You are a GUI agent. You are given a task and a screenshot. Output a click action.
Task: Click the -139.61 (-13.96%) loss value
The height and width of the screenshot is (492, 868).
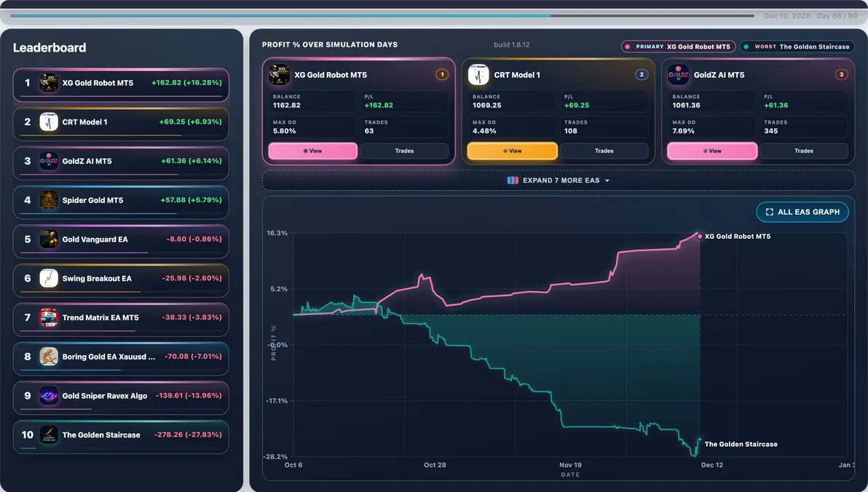click(188, 396)
